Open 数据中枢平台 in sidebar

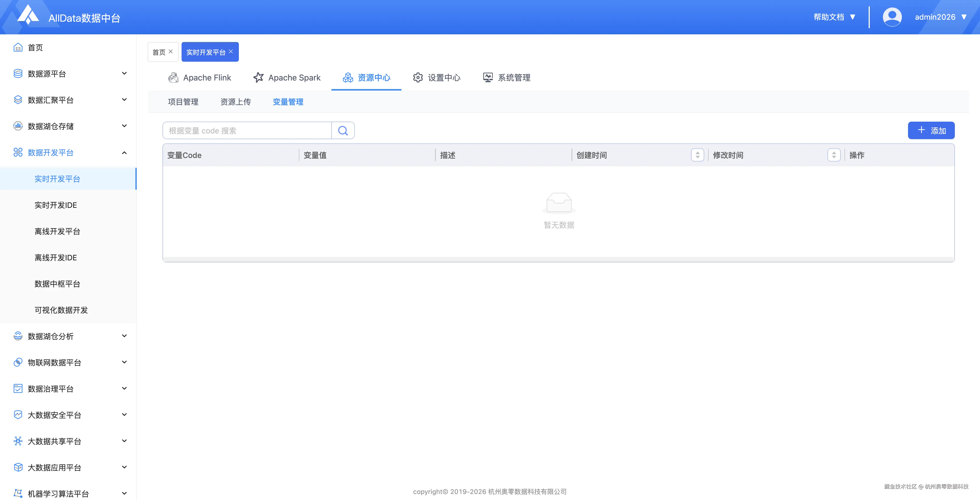68,284
